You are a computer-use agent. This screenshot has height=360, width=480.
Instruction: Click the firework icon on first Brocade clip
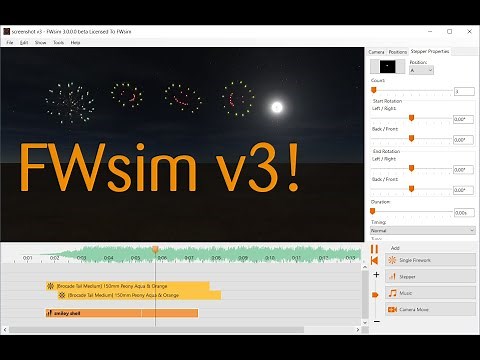pyautogui.click(x=51, y=286)
